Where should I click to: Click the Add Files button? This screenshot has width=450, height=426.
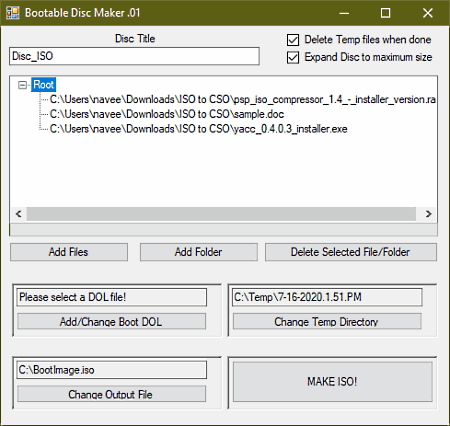tap(69, 252)
